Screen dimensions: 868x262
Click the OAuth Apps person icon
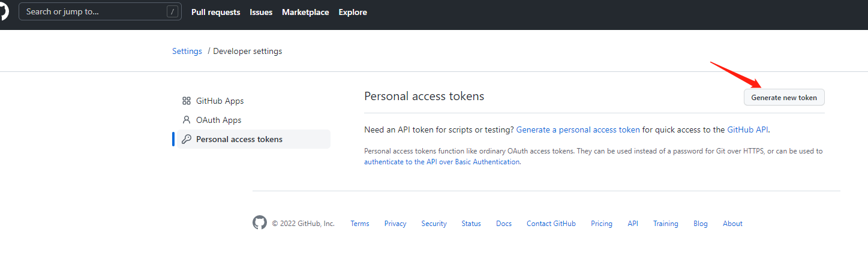(x=186, y=120)
